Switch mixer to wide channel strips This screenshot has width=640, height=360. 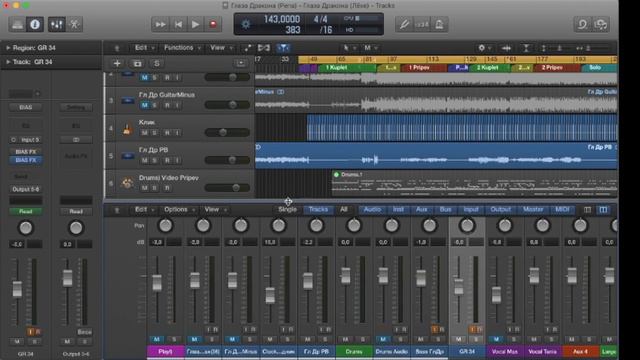coord(603,210)
